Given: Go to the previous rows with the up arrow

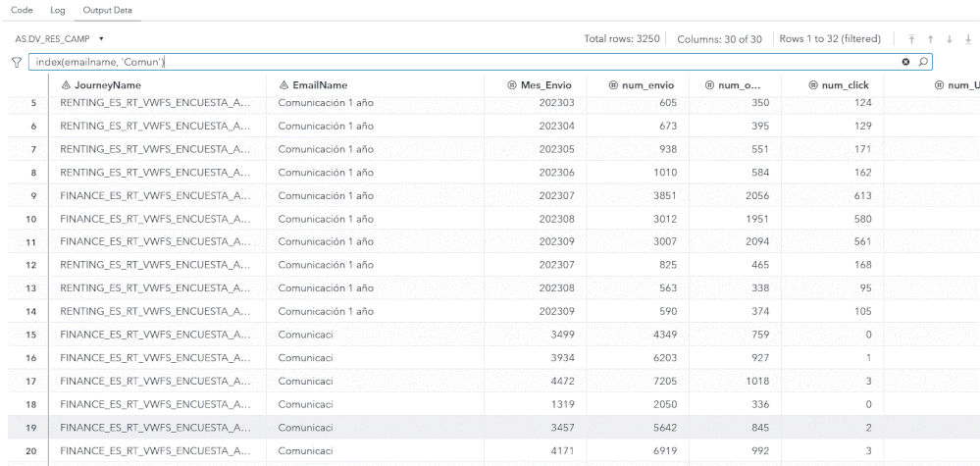Looking at the screenshot, I should pos(931,38).
